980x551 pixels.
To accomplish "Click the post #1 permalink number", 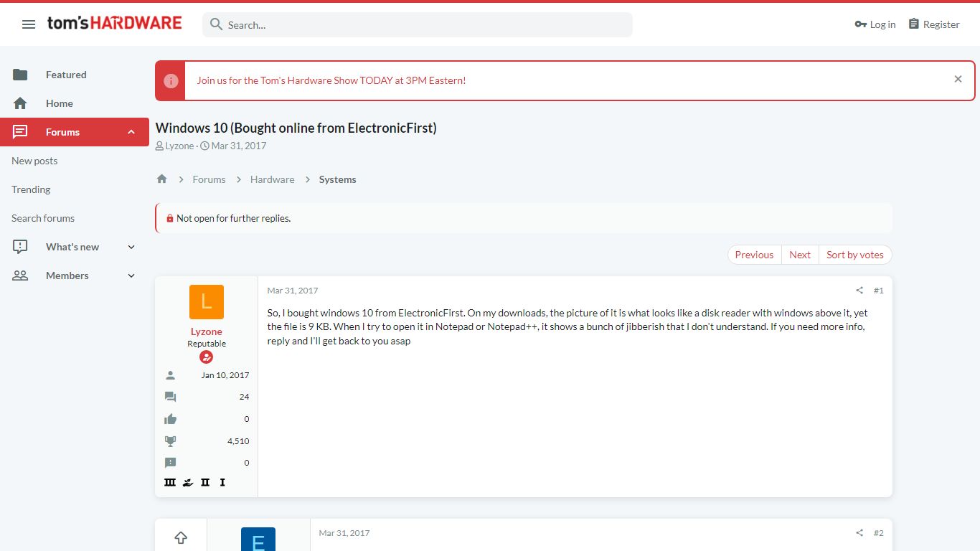I will pyautogui.click(x=879, y=291).
